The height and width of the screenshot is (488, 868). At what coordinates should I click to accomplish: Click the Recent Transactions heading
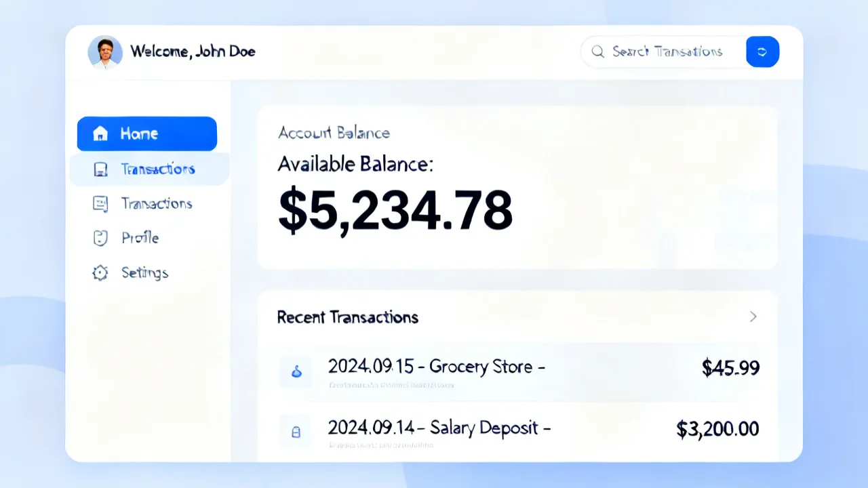[x=348, y=317]
